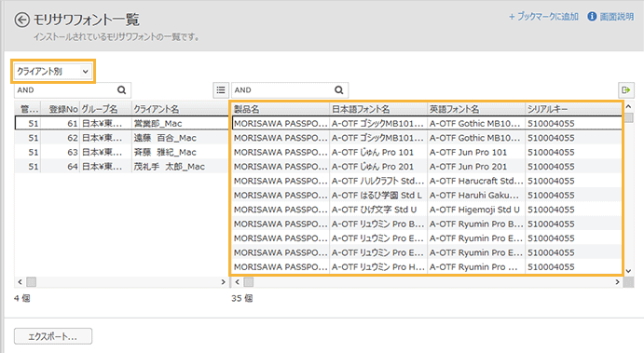Sort by 製品名 column header
644x353 pixels.
pyautogui.click(x=281, y=109)
